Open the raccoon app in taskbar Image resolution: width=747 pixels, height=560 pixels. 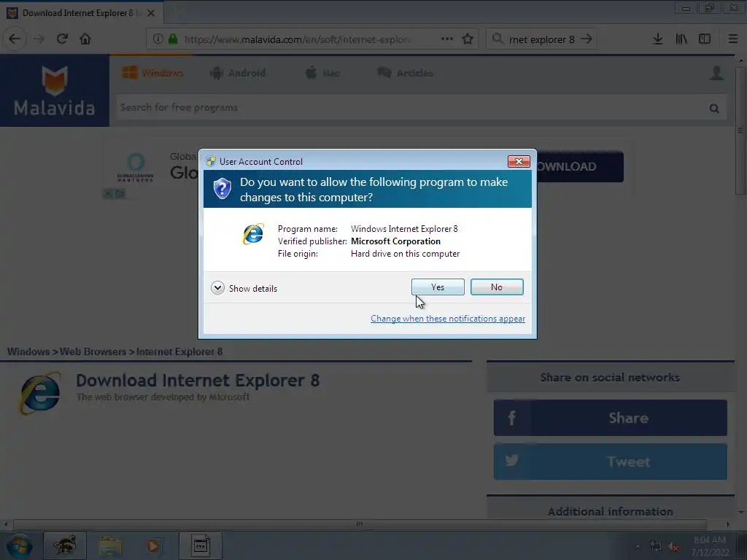[x=65, y=545]
